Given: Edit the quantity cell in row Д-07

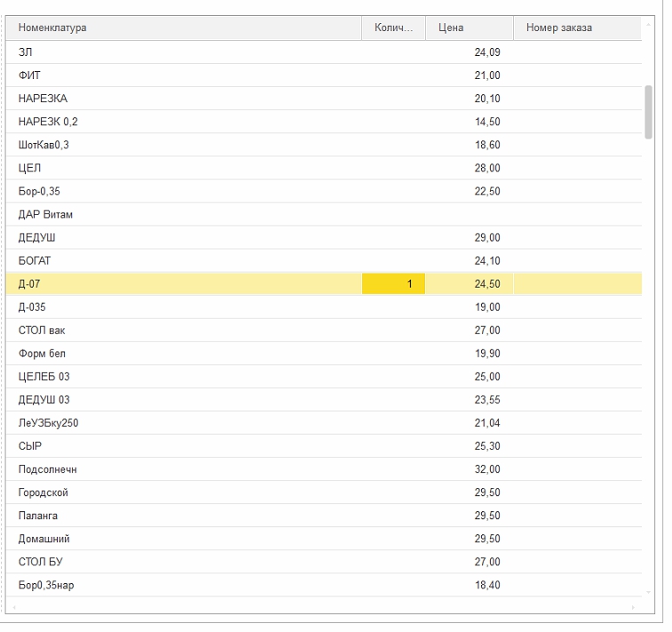Looking at the screenshot, I should tap(393, 284).
